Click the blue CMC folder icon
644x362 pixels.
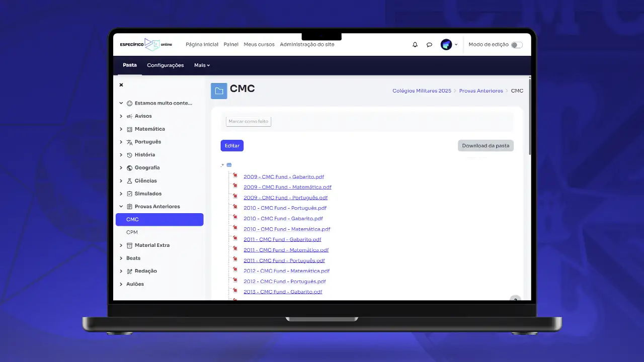[x=219, y=91]
